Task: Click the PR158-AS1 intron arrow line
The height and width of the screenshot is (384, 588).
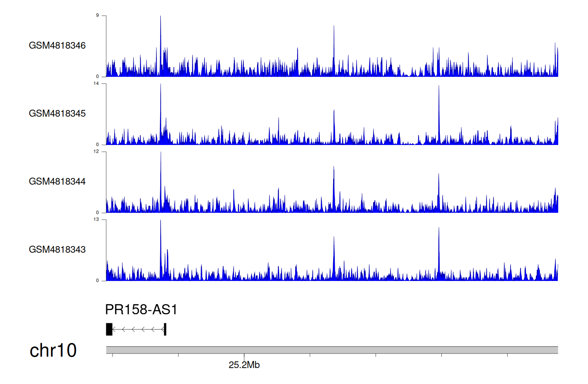Action: 138,330
